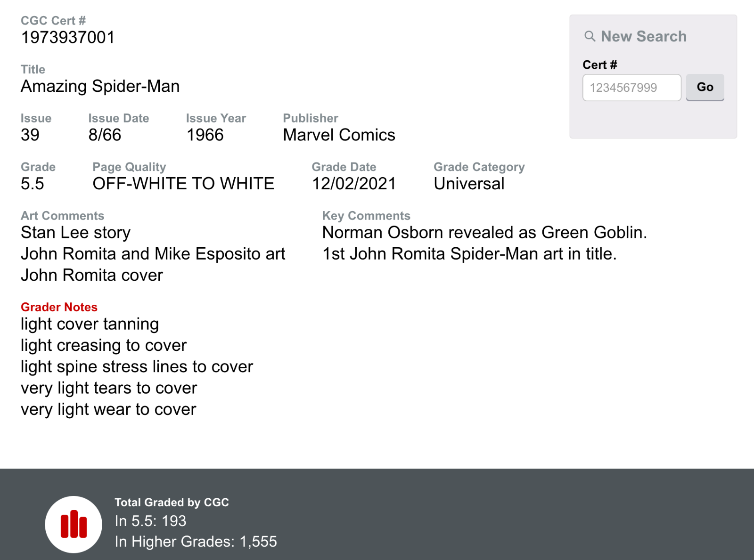The height and width of the screenshot is (560, 754).
Task: Select the Page Quality OFF-WHITE TO WHITE text
Action: pos(183,184)
